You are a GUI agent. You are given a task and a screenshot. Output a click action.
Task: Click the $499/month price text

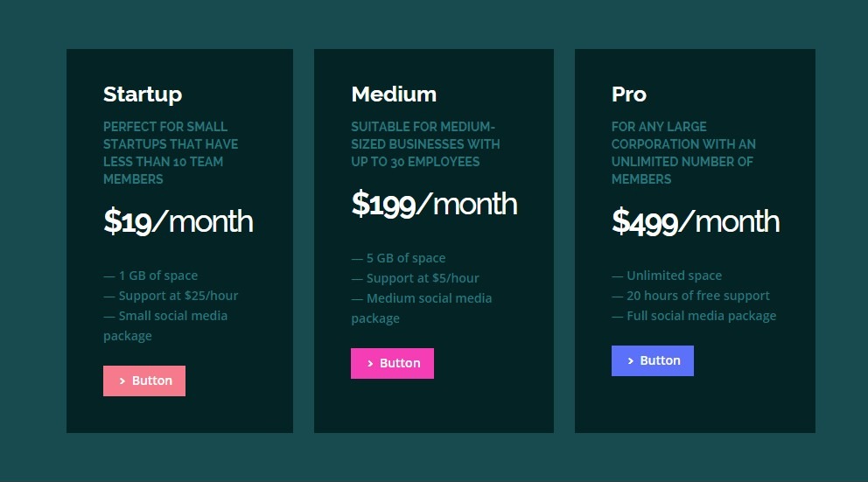(x=696, y=221)
